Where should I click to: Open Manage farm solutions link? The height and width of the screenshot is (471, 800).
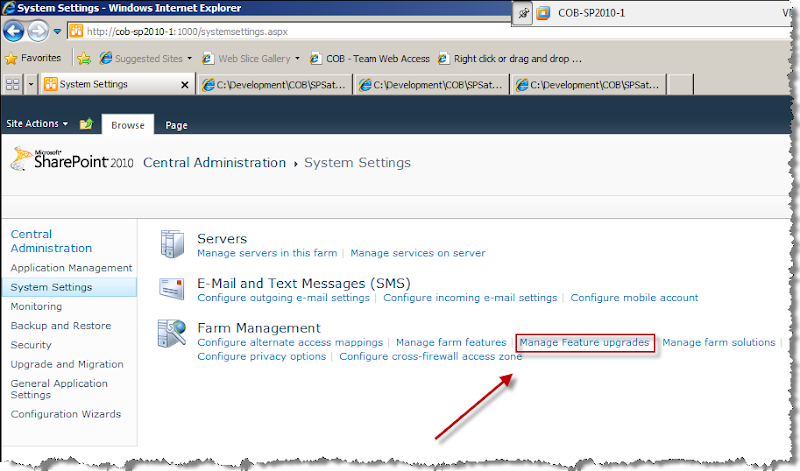coord(718,342)
